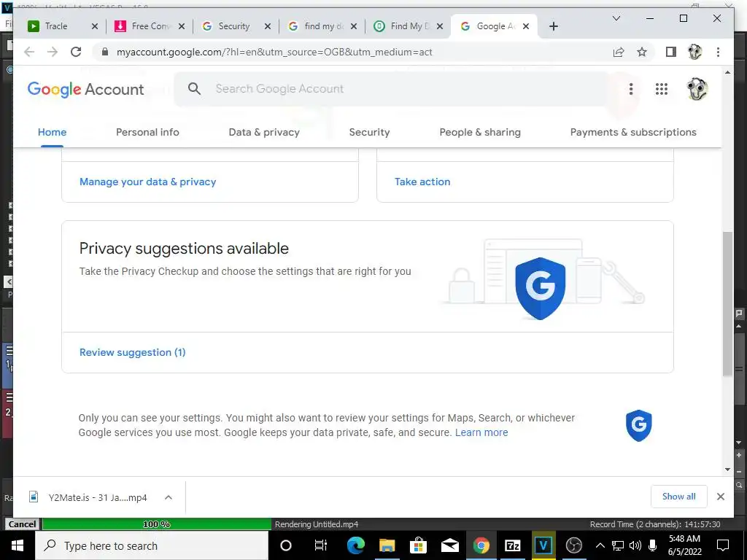The width and height of the screenshot is (747, 560).
Task: Open Microsoft Edge from taskbar
Action: click(355, 545)
